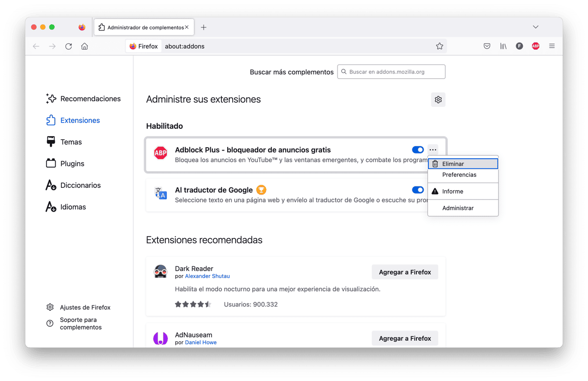Open author link Daniel Howe
Viewport: 588px width, 381px height.
pyautogui.click(x=201, y=343)
